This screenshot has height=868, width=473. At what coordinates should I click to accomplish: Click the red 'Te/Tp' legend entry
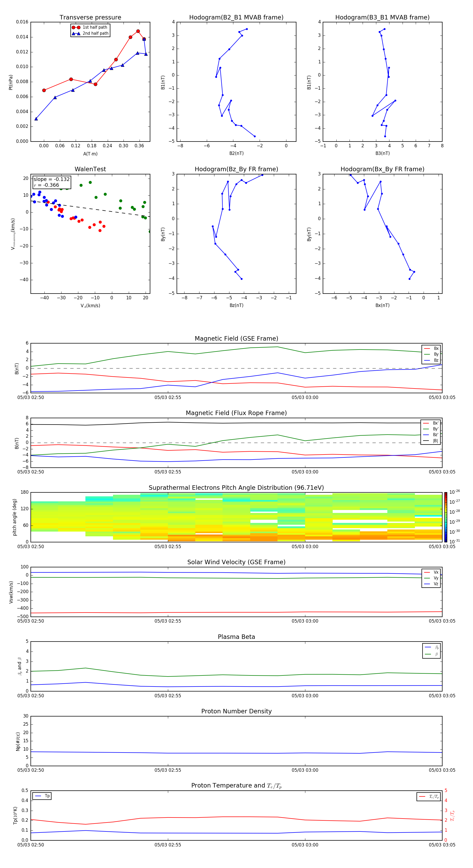click(x=429, y=796)
